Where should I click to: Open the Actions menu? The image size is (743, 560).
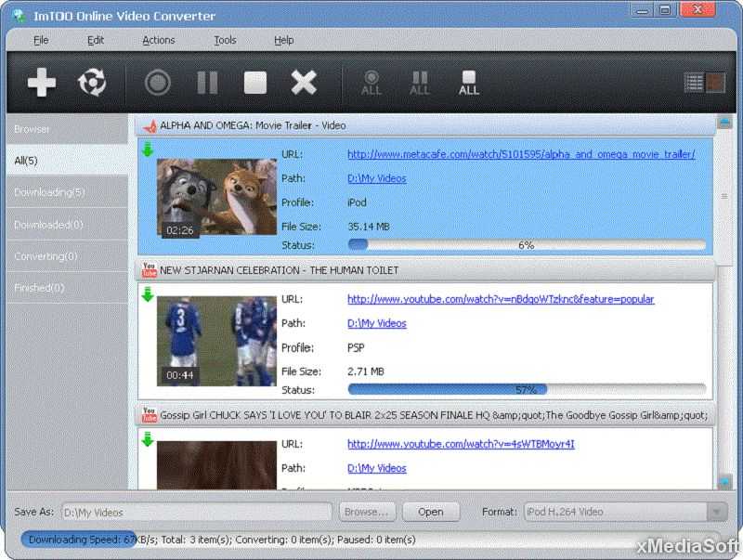point(159,40)
